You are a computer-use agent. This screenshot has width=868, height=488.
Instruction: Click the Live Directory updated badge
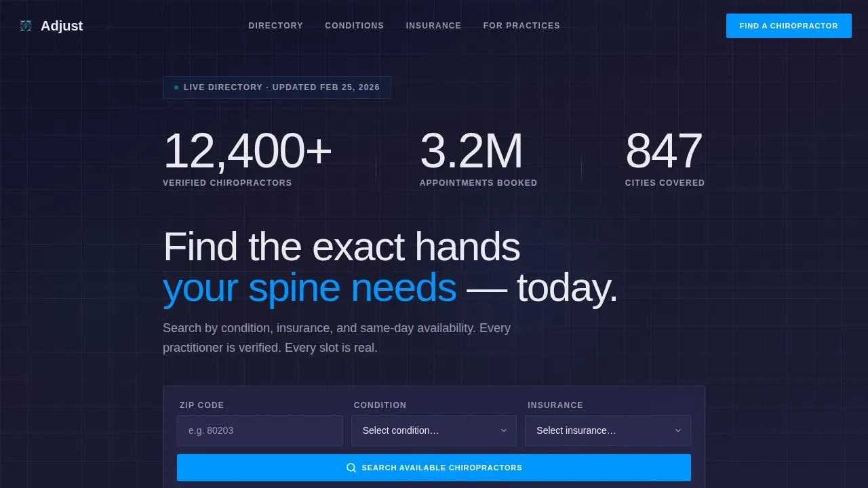click(277, 87)
